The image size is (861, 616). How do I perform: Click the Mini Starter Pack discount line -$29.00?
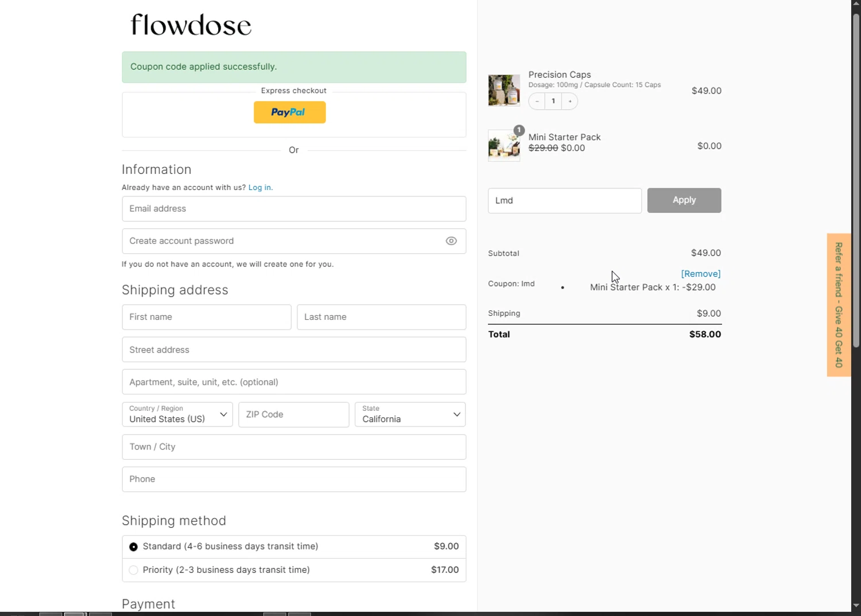[653, 288]
